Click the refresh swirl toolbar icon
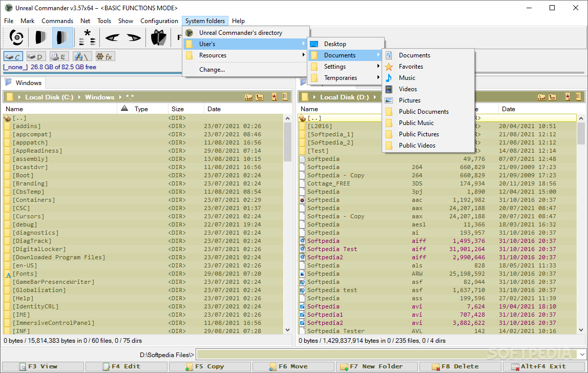 click(16, 37)
